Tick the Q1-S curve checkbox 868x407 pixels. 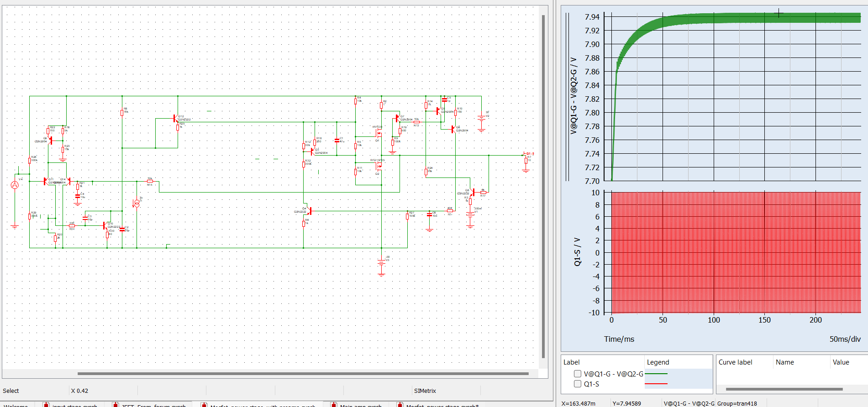pos(578,384)
